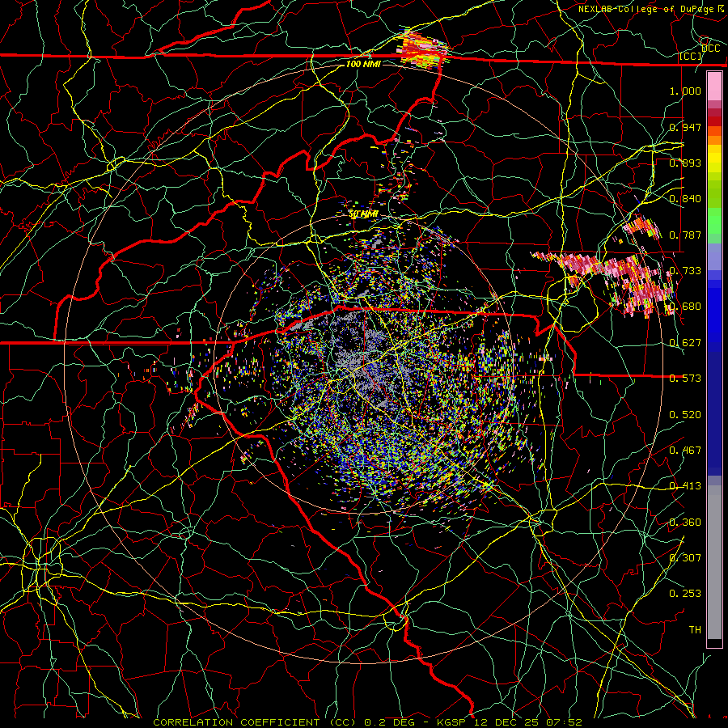
Task: Select the 0.520 legend value
Action: coord(685,415)
